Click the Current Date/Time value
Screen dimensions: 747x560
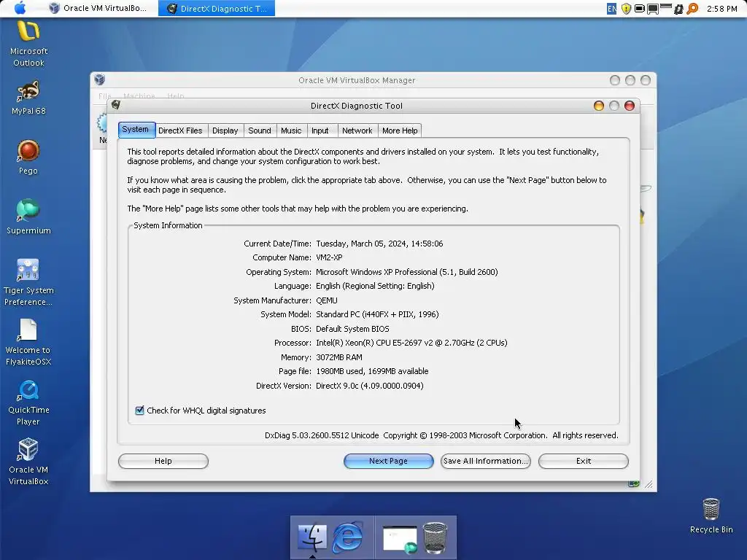pyautogui.click(x=379, y=244)
